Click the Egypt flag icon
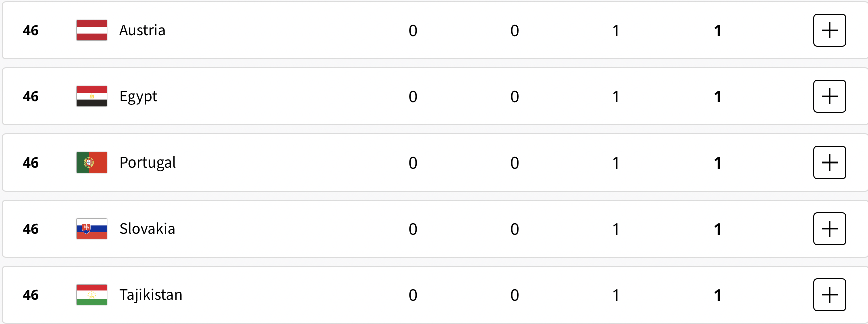Image resolution: width=868 pixels, height=324 pixels. coord(92,96)
